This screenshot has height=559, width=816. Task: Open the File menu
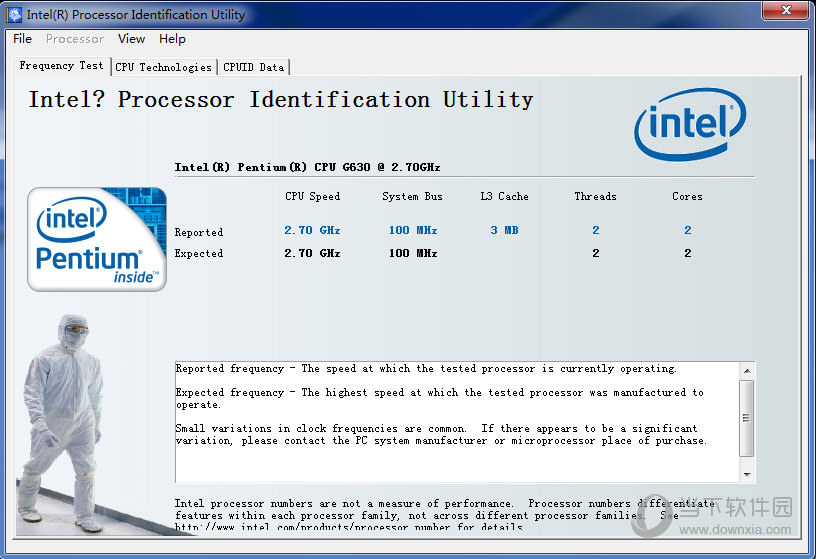point(22,39)
